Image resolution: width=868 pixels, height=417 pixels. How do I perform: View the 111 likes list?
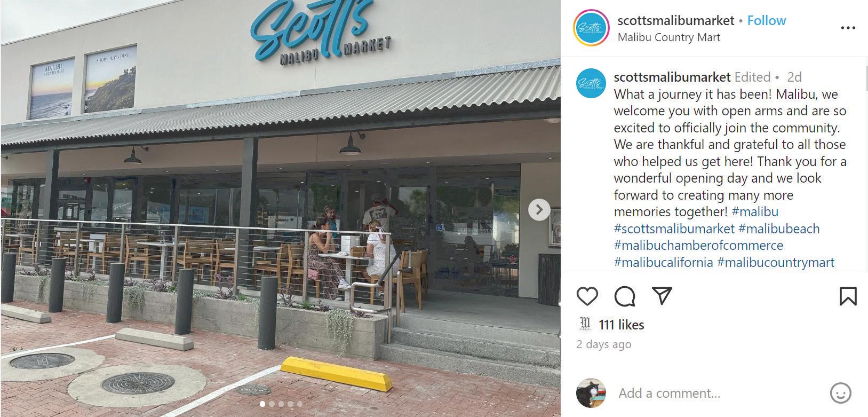point(621,325)
